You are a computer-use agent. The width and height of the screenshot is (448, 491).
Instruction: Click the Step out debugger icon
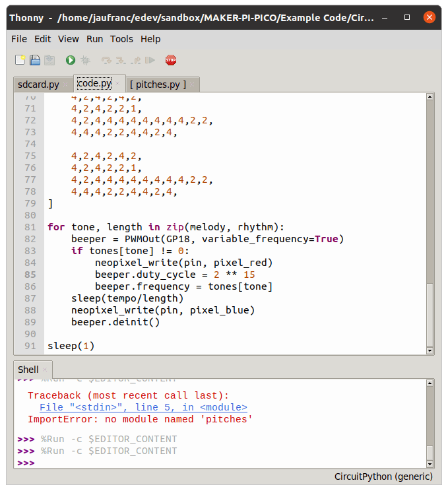(x=135, y=60)
